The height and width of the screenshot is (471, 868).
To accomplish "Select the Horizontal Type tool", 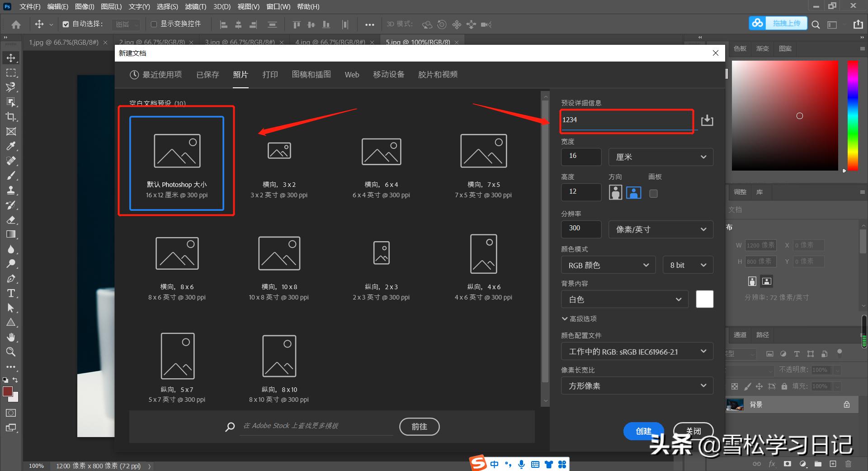I will pyautogui.click(x=11, y=293).
